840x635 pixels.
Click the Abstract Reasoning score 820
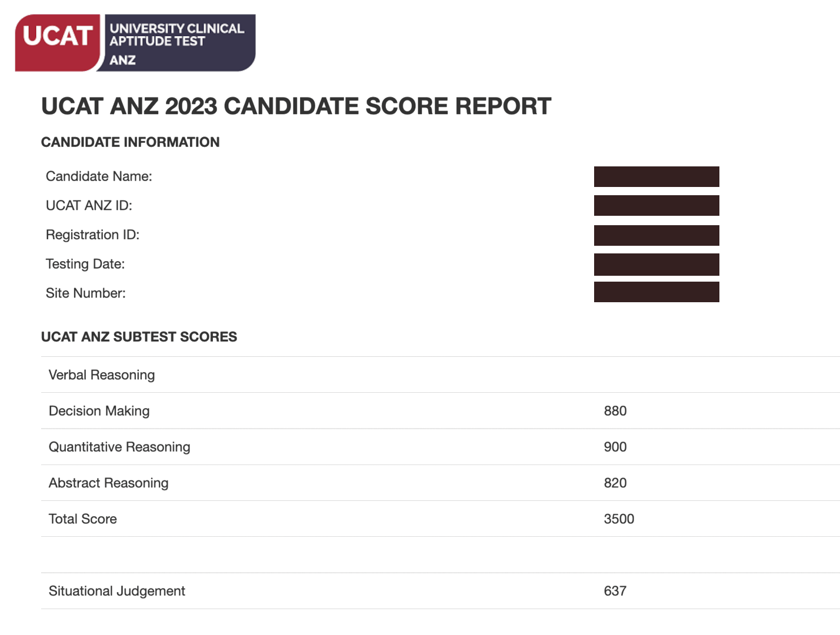(x=615, y=483)
